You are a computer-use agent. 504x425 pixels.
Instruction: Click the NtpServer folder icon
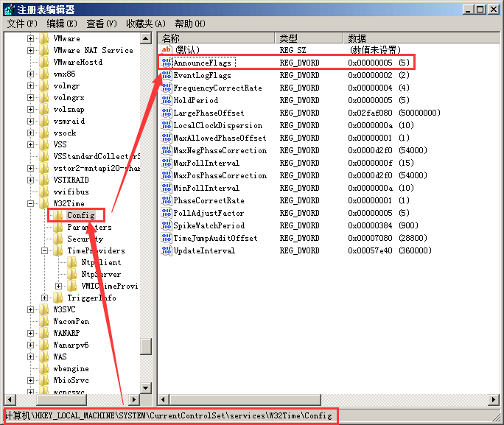click(72, 274)
